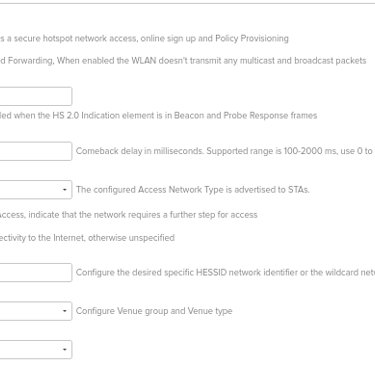Click into the HESSID network identifier field

(36, 272)
